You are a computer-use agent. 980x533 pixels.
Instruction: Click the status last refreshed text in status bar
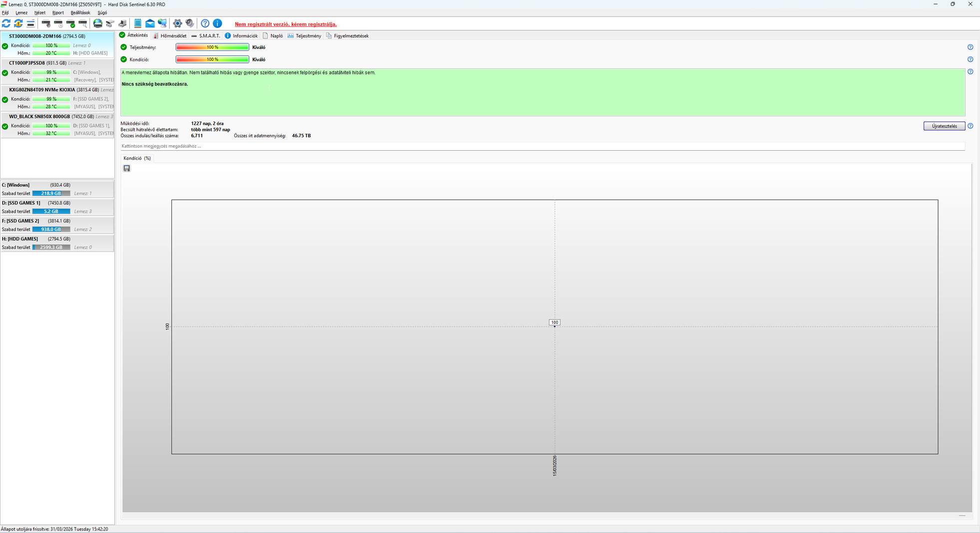tap(54, 529)
